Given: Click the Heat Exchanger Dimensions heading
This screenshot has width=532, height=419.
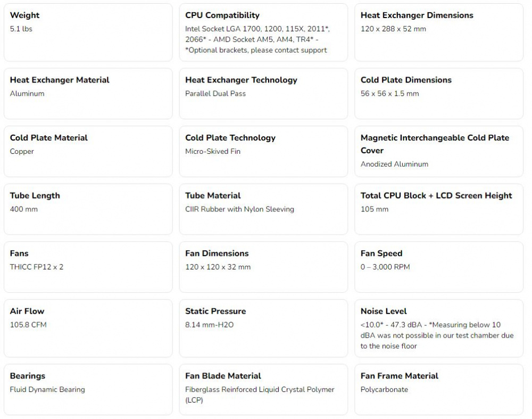Looking at the screenshot, I should pos(417,15).
